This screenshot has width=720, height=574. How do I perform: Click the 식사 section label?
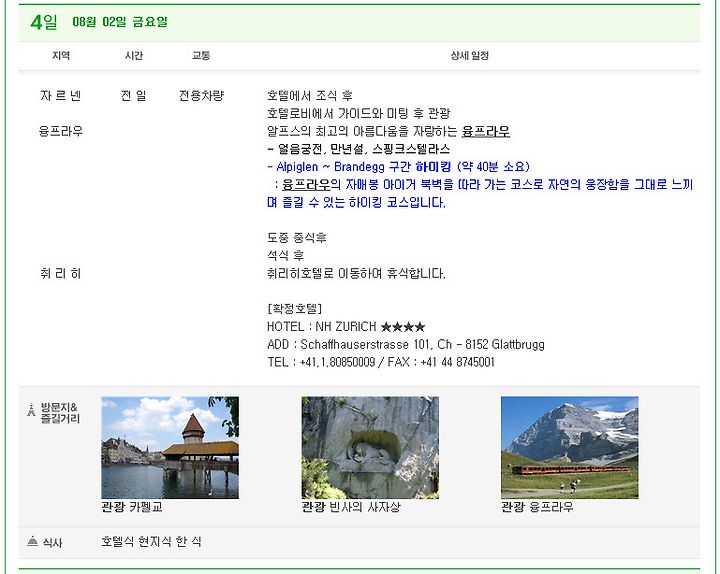pyautogui.click(x=52, y=542)
